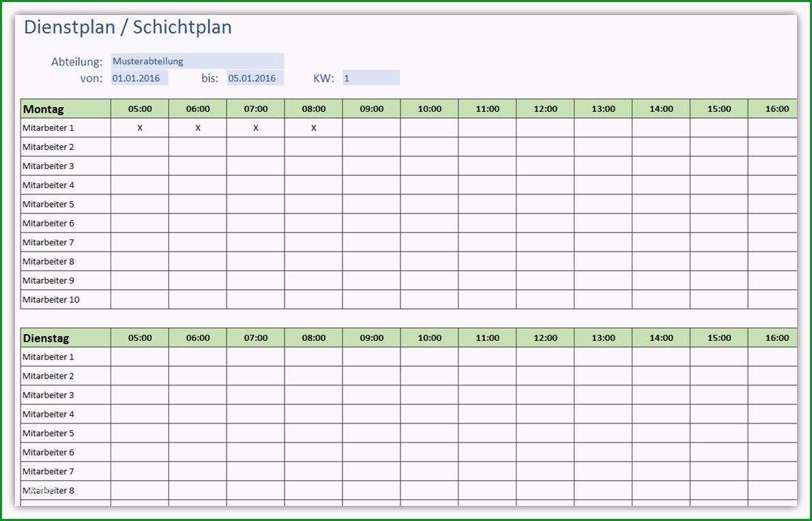Click empty Dienstag Mitarbeiter 1 05:00 cell
The width and height of the screenshot is (812, 521).
coord(140,357)
